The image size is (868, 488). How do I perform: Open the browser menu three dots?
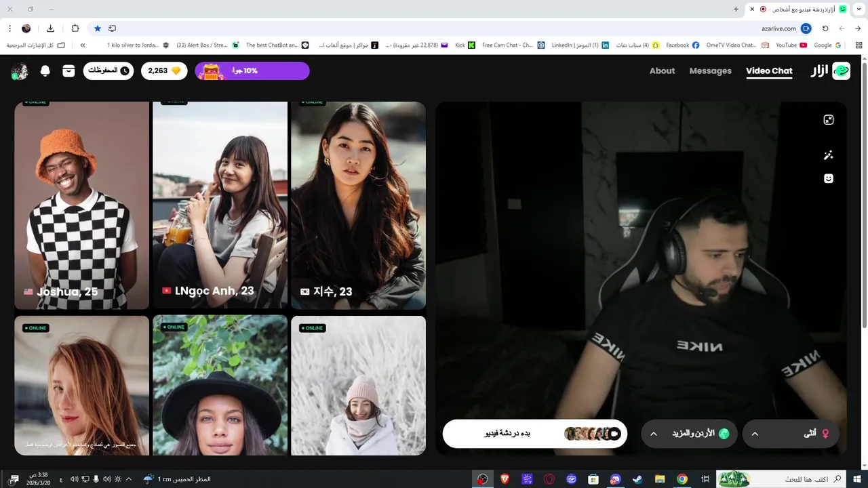click(9, 28)
